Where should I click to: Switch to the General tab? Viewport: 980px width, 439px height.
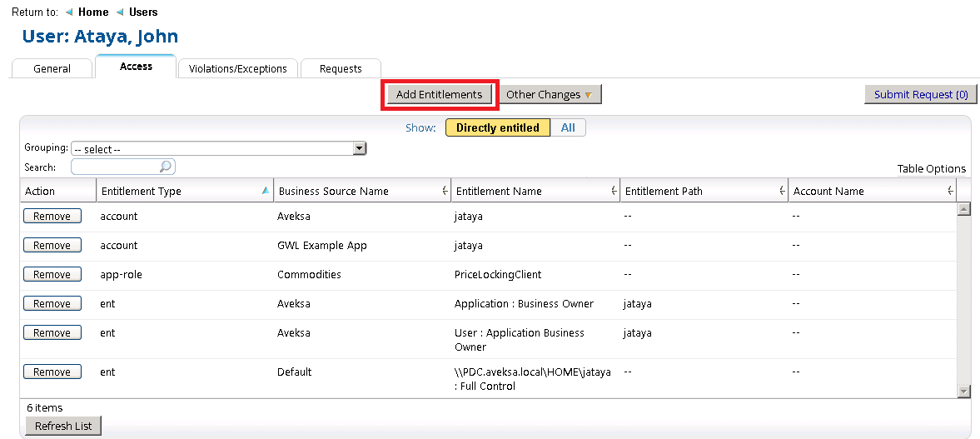coord(52,68)
